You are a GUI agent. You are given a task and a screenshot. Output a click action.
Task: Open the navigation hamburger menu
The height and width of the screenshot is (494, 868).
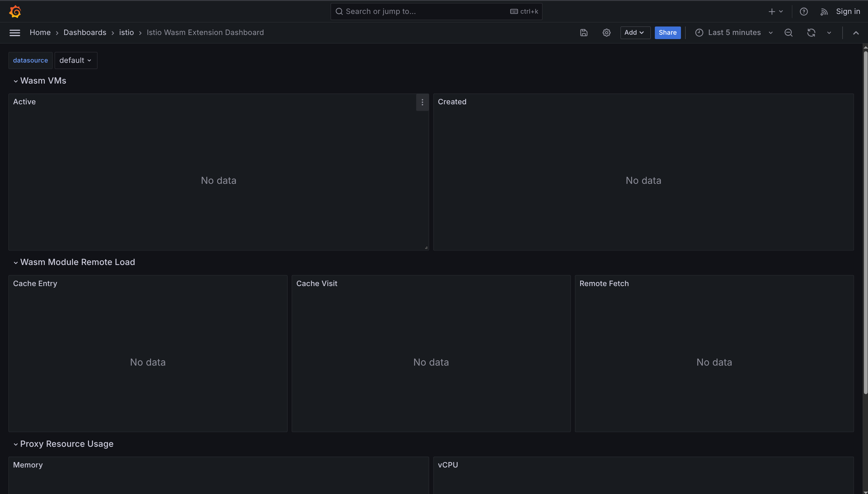coord(15,33)
